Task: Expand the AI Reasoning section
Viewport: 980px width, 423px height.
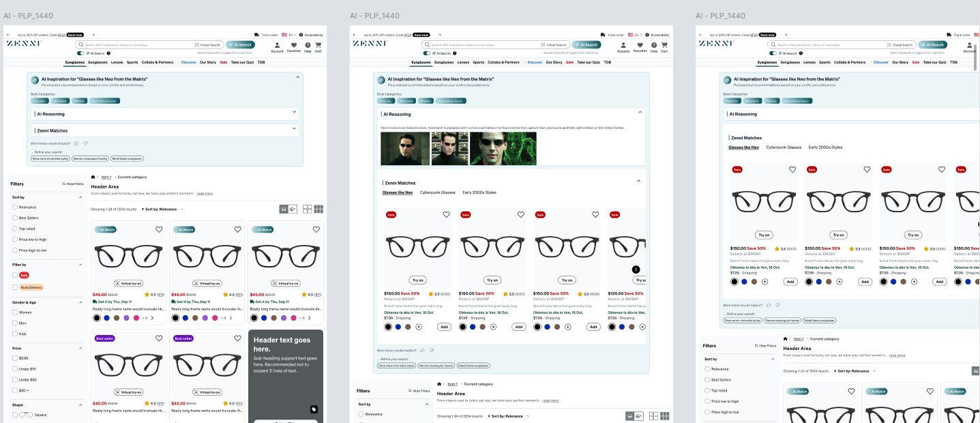Action: pyautogui.click(x=295, y=113)
